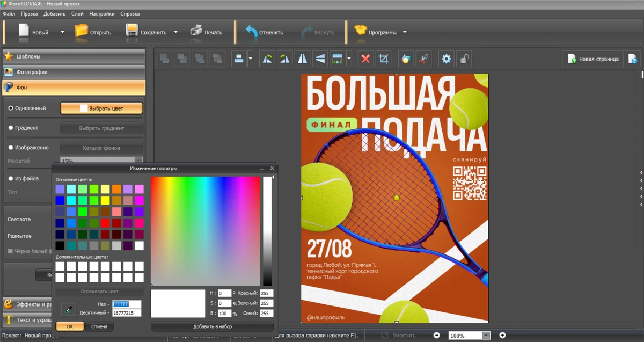
Task: Select the Градиент radio option
Action: 11,128
